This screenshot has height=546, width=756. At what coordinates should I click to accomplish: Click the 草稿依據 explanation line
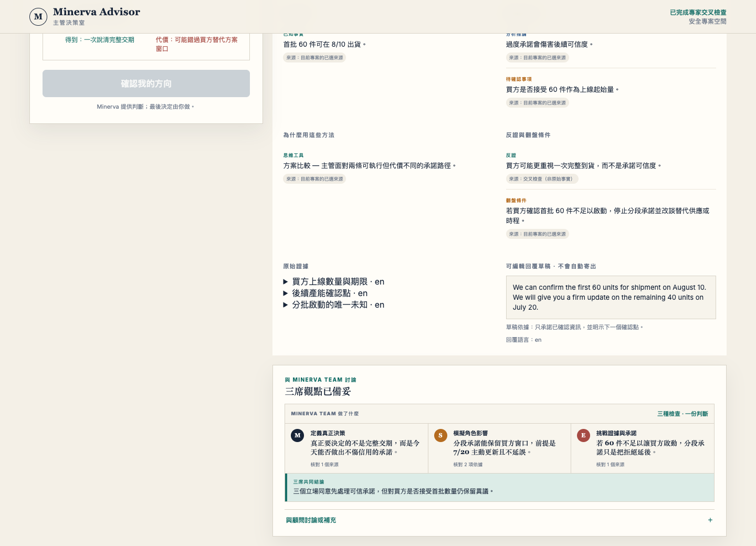[x=574, y=328]
